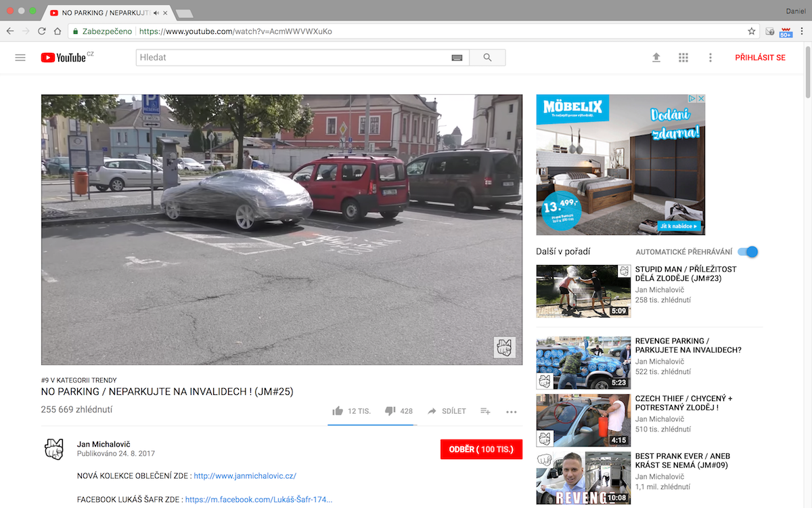Click #9 V KATEGORII TRENDY label
Screen dimensions: 812x508
[79, 380]
